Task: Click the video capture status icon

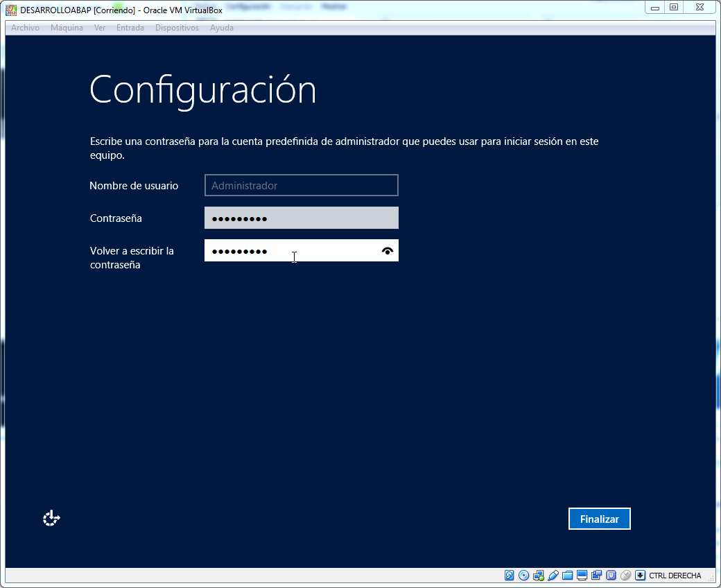Action: (597, 575)
